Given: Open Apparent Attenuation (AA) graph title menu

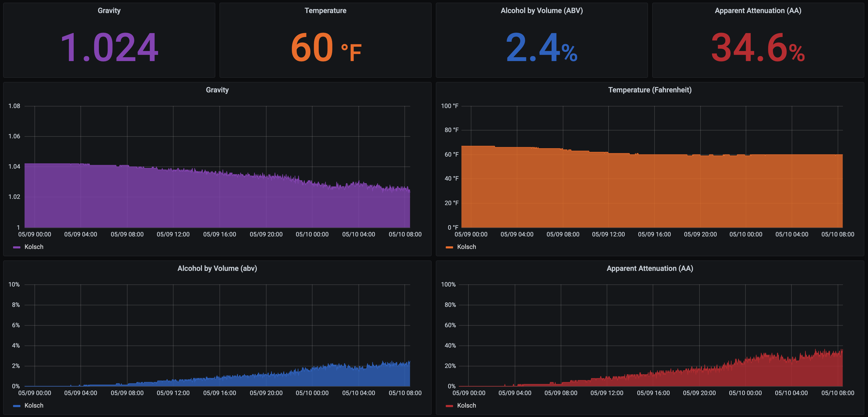Looking at the screenshot, I should pos(650,269).
